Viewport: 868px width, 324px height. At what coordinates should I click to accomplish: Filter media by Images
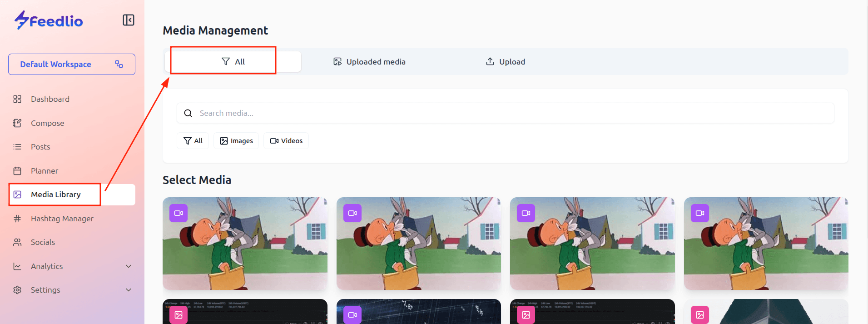click(236, 141)
